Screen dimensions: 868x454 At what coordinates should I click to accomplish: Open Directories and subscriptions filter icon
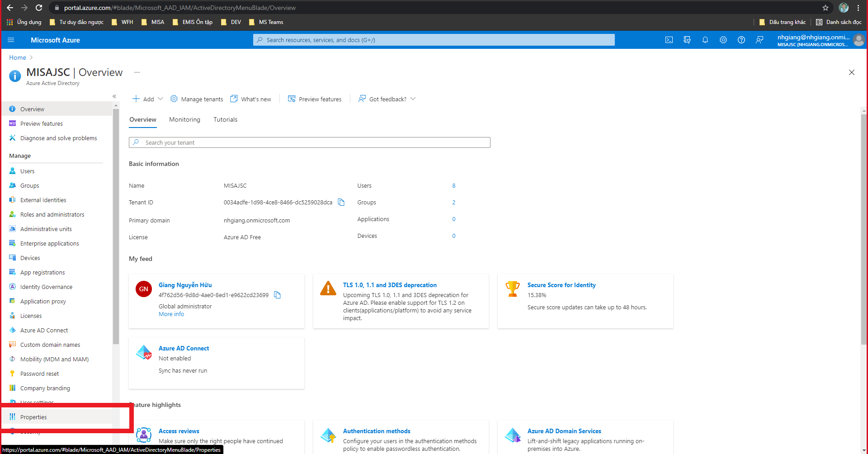[687, 40]
